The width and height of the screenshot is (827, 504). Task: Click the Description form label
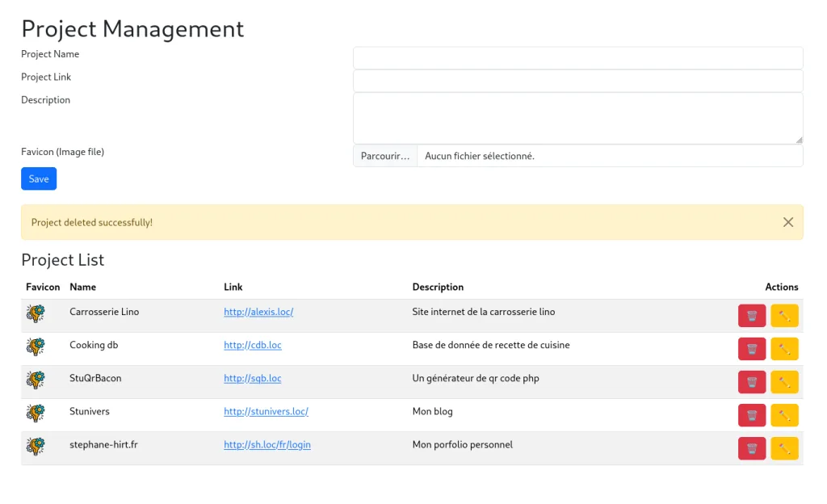[45, 99]
